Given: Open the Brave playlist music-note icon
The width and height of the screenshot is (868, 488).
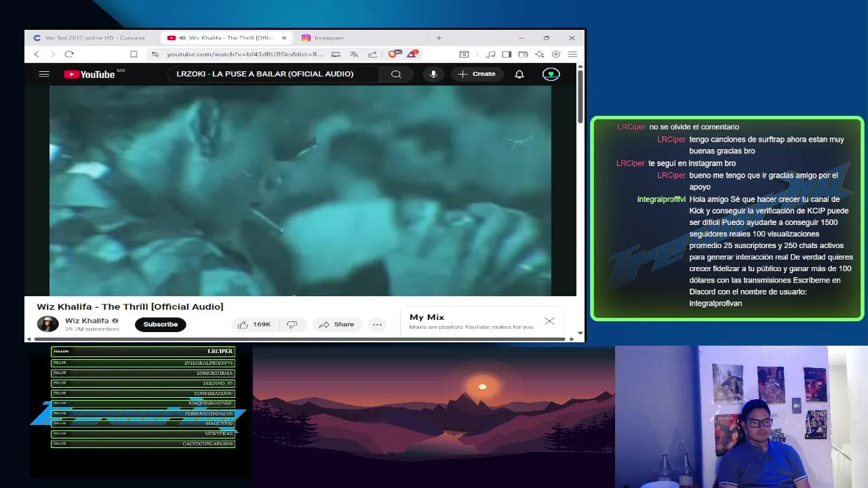Looking at the screenshot, I should point(490,54).
